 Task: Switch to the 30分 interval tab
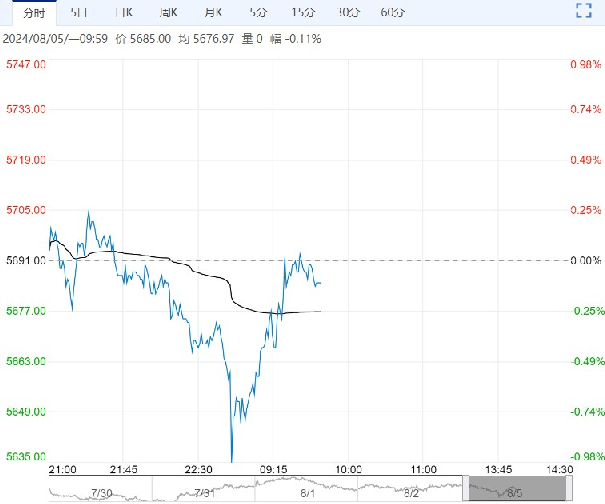click(349, 12)
